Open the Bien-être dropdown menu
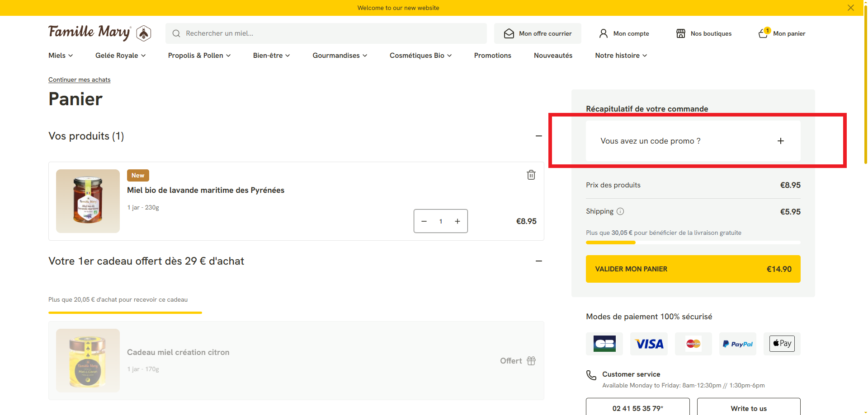Image resolution: width=868 pixels, height=415 pixels. pos(271,56)
